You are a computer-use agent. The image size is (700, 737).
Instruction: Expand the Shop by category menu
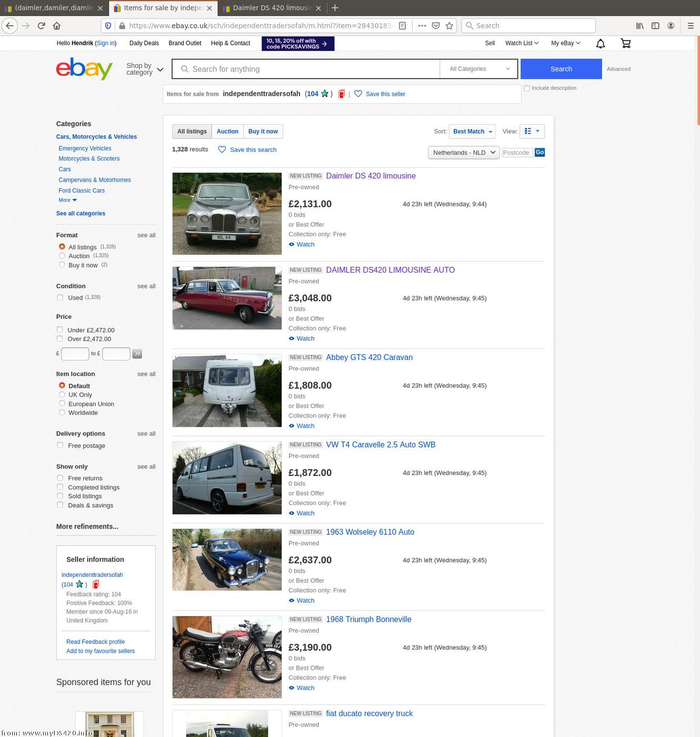pos(145,69)
